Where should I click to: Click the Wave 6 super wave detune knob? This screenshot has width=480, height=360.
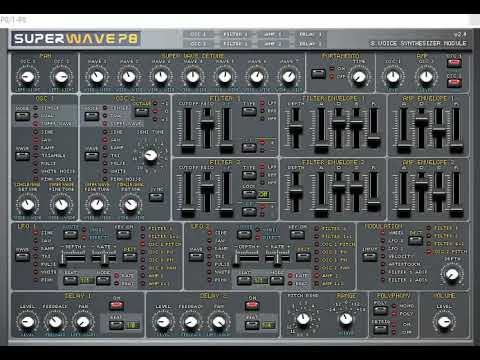(x=257, y=77)
